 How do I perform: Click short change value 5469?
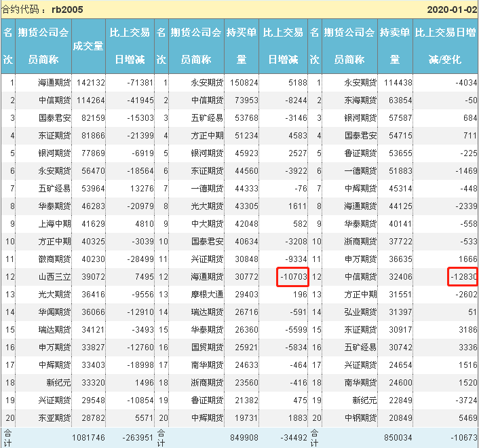click(467, 418)
